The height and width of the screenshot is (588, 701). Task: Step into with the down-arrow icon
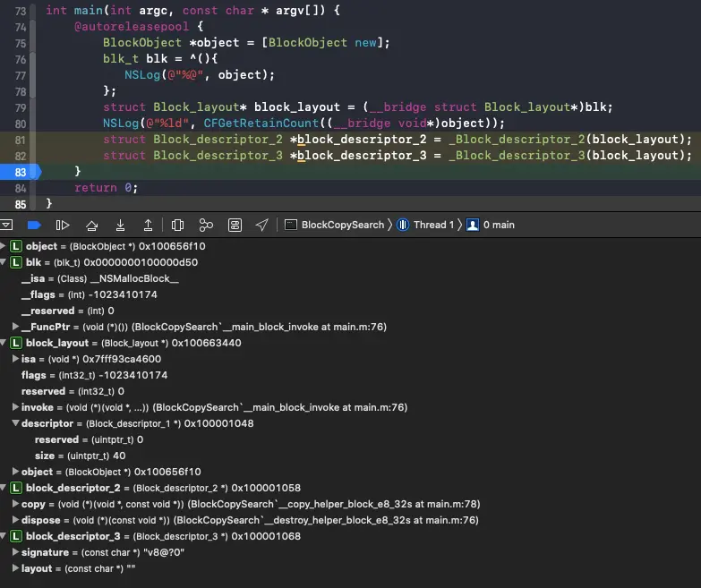120,225
